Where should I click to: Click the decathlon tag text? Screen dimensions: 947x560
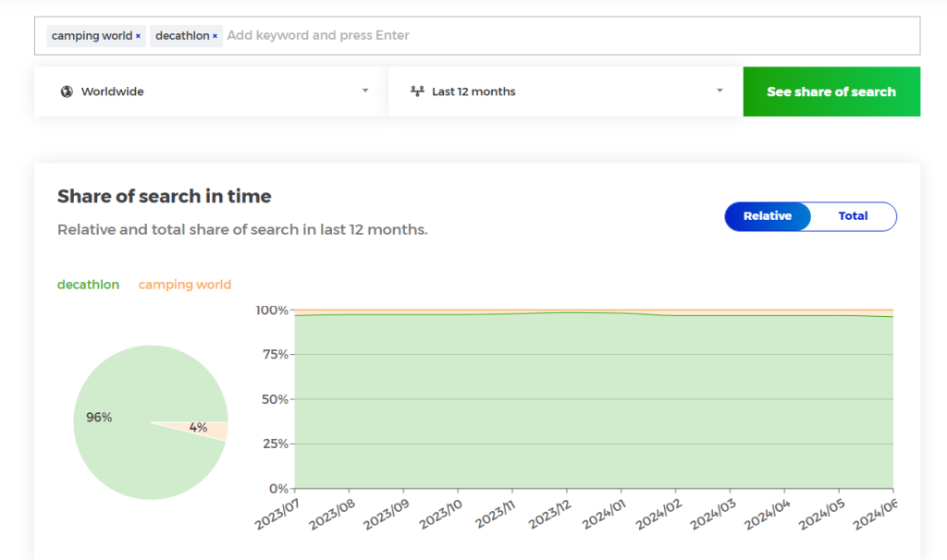pos(182,36)
